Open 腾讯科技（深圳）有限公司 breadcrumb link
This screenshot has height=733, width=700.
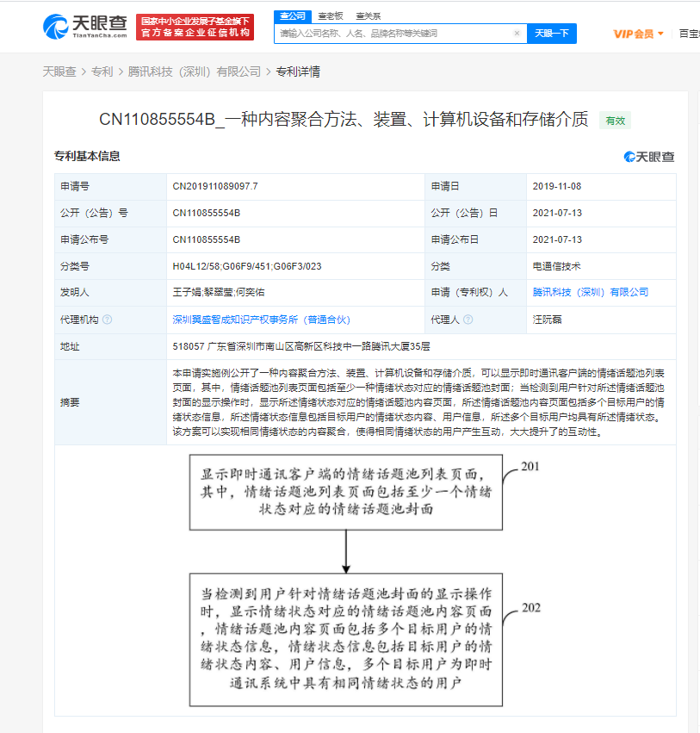tap(194, 71)
